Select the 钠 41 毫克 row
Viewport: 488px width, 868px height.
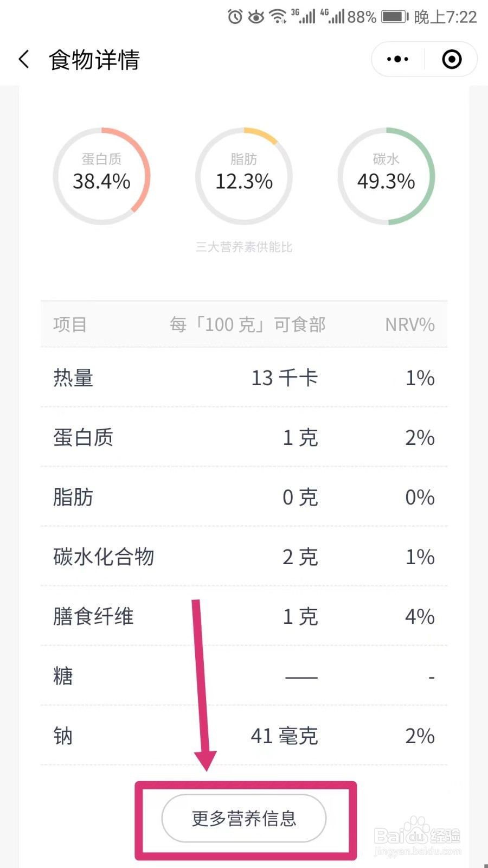(244, 736)
